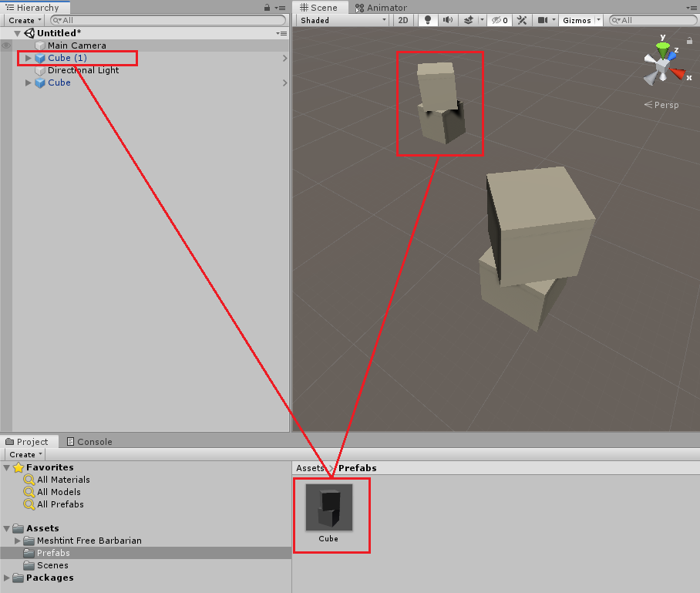Toggle scene lighting with the lightbulb icon
700x593 pixels.
click(427, 20)
